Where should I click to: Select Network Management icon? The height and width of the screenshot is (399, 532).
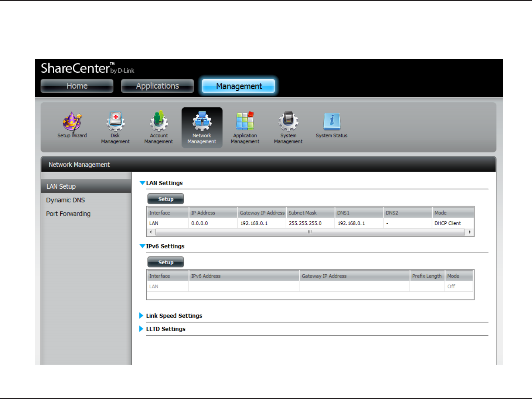point(202,128)
